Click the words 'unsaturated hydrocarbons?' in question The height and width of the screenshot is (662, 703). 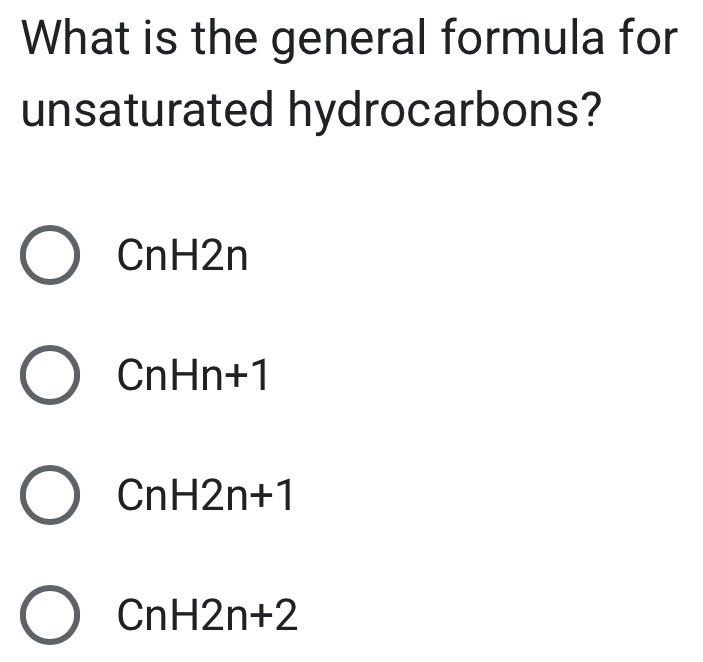[313, 111]
